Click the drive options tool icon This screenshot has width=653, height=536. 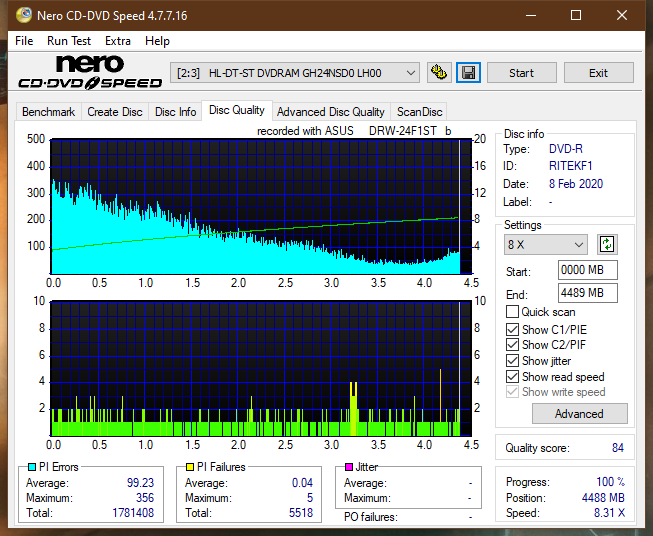tap(439, 73)
